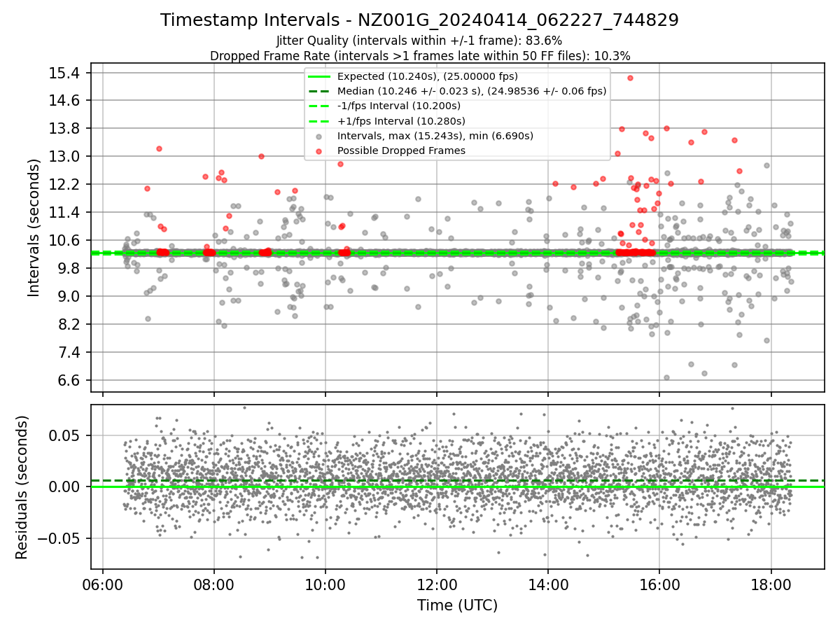Image resolution: width=840 pixels, height=630 pixels.
Task: Click legend entry '+1/fps Interval (10.280s)'
Action: pyautogui.click(x=401, y=121)
